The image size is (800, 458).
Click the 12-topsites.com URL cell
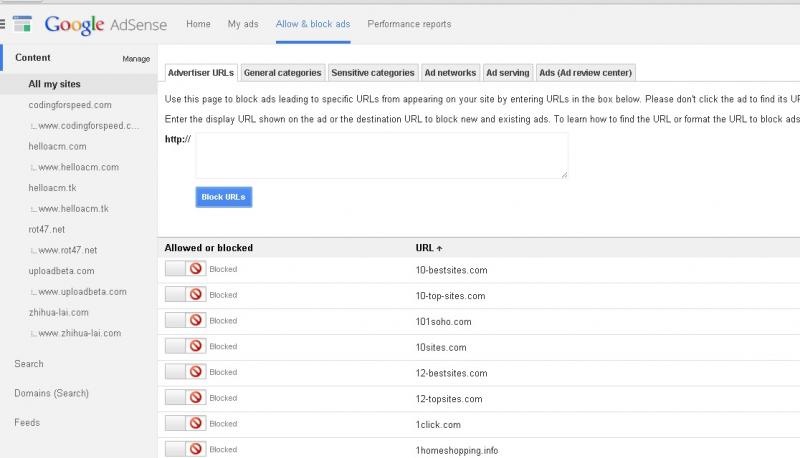click(x=449, y=399)
